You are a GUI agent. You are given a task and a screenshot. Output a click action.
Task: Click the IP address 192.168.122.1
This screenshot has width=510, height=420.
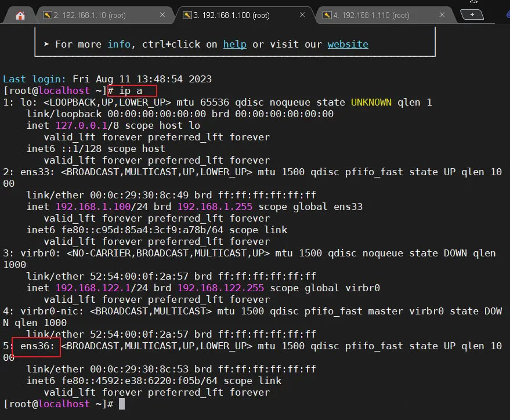93,288
